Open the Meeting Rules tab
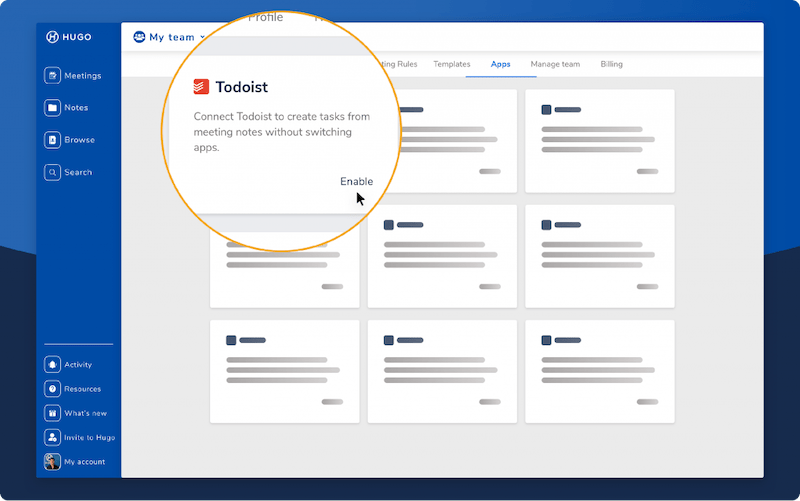 pyautogui.click(x=399, y=64)
